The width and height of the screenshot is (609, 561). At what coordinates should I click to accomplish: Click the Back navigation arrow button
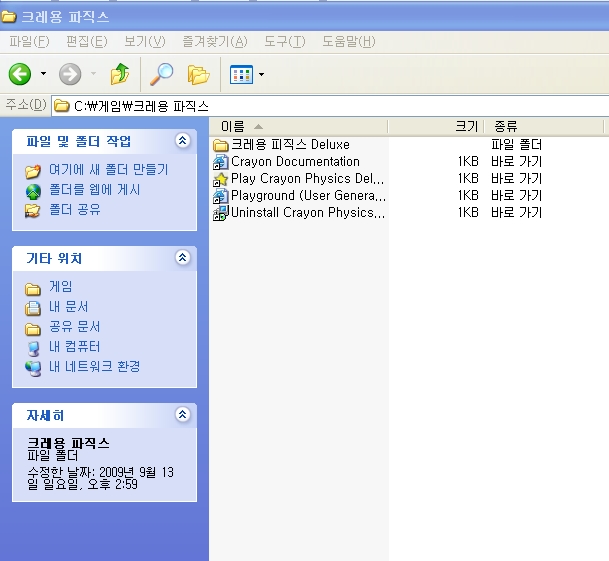pos(19,74)
